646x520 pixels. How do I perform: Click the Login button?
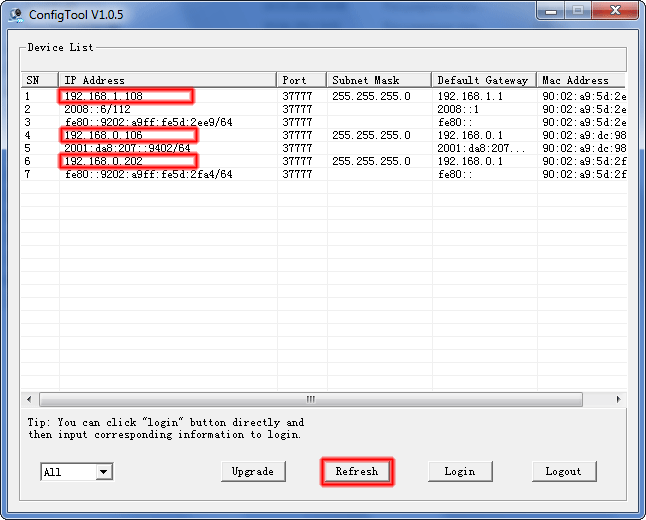[459, 471]
